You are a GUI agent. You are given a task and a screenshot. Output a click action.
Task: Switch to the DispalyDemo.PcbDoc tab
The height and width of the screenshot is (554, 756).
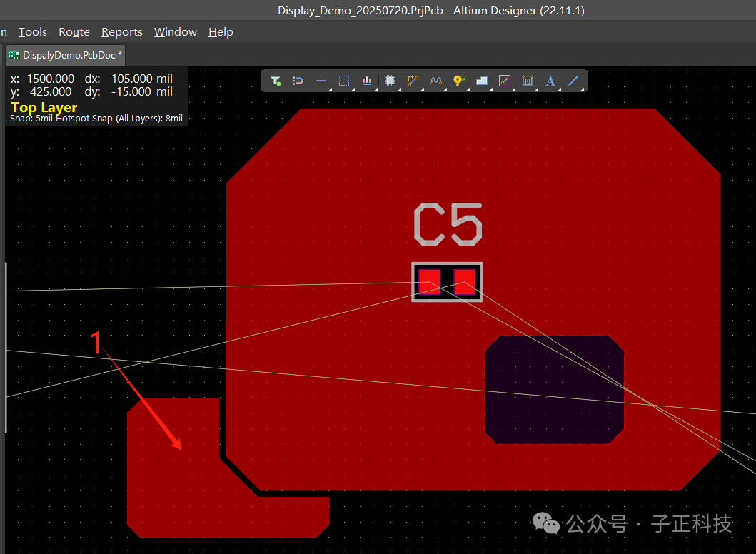click(66, 55)
